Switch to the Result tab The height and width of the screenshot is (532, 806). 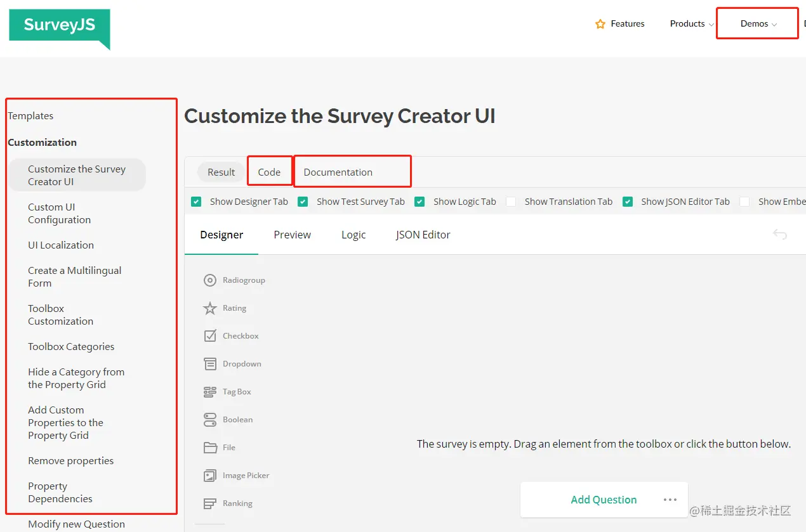point(221,172)
